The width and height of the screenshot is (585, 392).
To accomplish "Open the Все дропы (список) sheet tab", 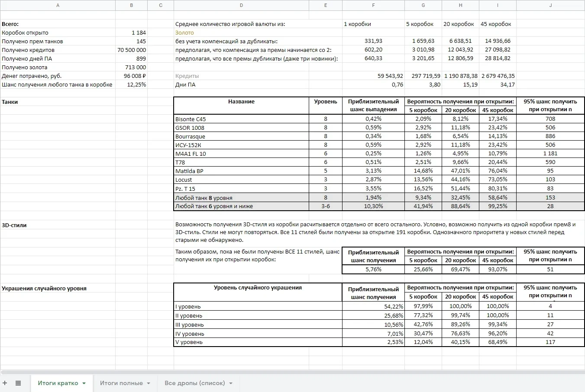I will (194, 383).
